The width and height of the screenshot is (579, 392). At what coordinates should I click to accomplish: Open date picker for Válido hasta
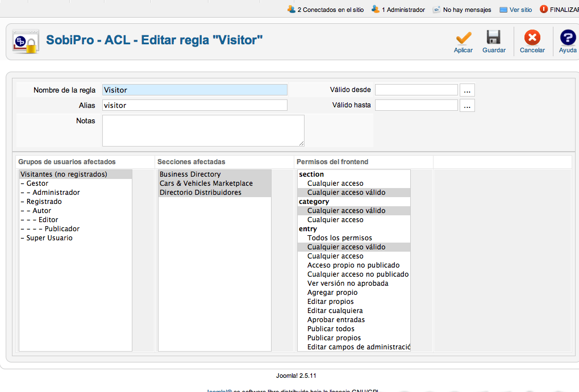click(467, 106)
